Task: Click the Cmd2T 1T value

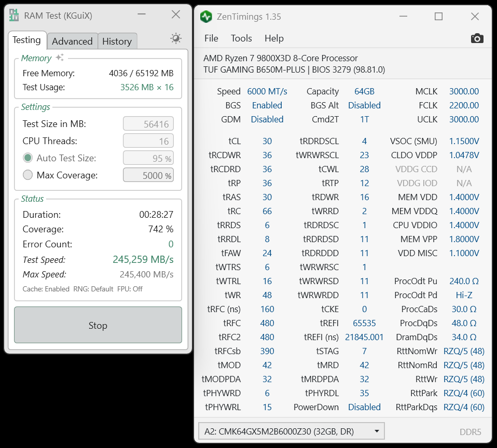Action: (x=364, y=119)
